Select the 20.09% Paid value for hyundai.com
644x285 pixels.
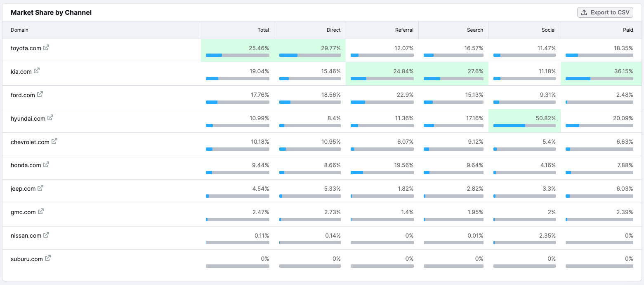pos(623,119)
